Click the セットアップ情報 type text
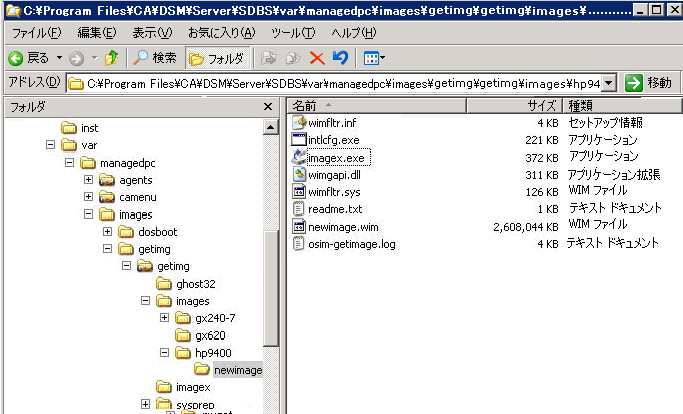 [x=605, y=122]
